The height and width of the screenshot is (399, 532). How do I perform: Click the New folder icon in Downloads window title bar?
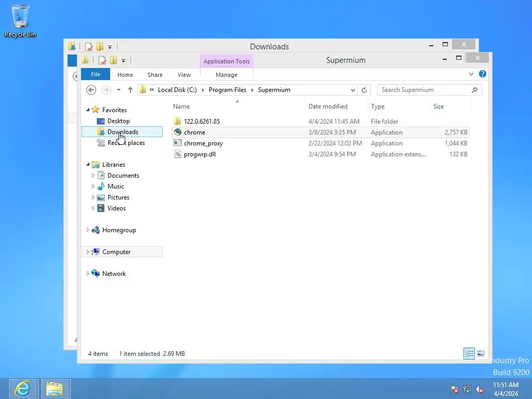point(100,47)
